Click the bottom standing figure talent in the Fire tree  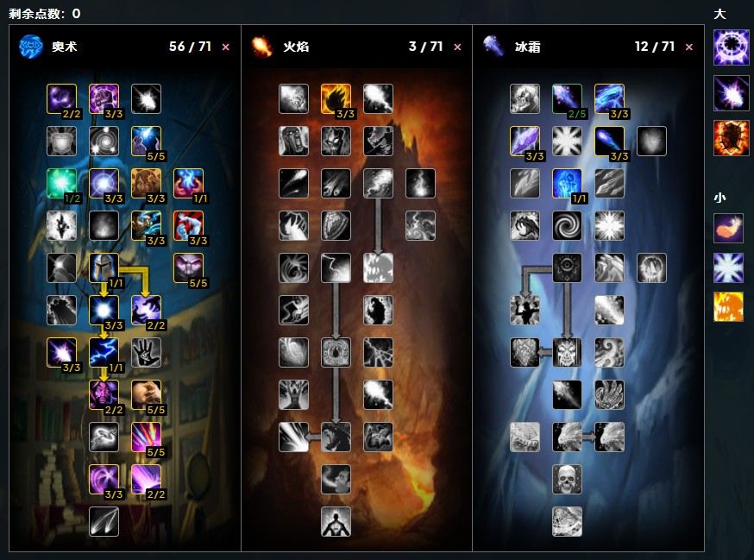tap(336, 521)
